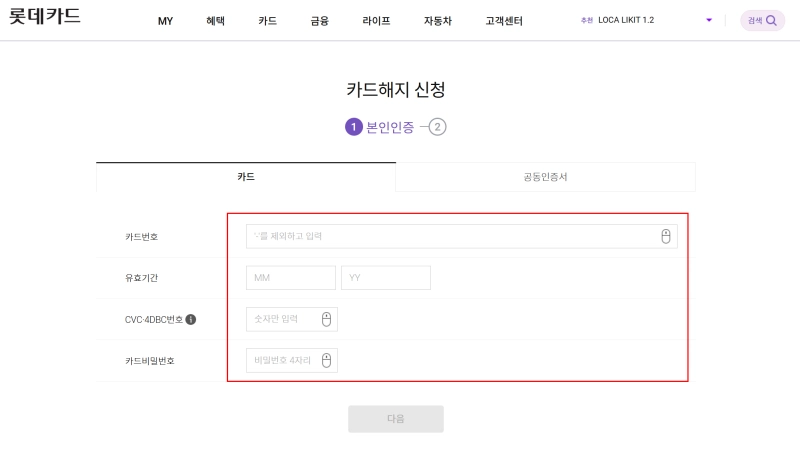Open the 고객센터 menu

pyautogui.click(x=503, y=21)
